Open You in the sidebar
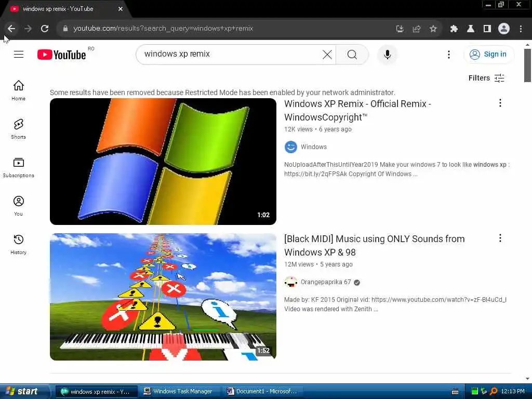 [x=19, y=206]
